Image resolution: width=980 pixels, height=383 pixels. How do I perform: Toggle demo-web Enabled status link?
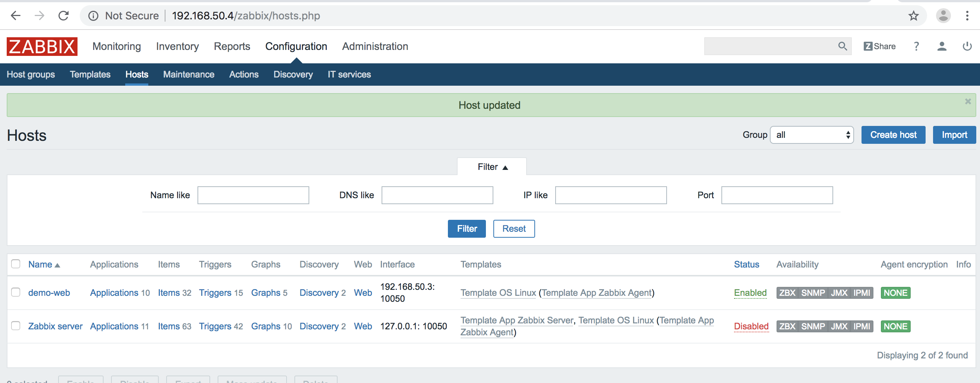click(750, 293)
